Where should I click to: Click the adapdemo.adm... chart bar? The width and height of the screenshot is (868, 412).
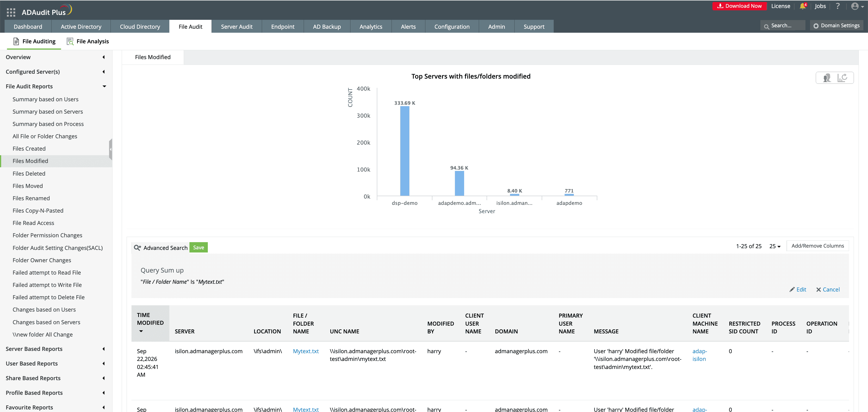pyautogui.click(x=459, y=183)
